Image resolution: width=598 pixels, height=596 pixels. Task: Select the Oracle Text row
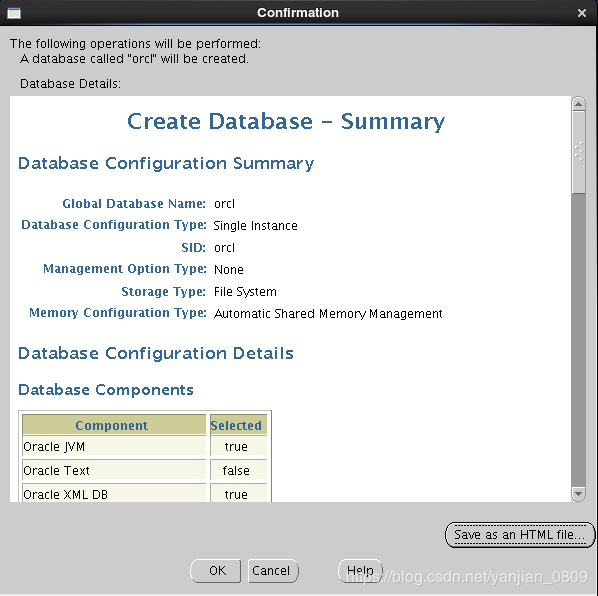[x=145, y=470]
